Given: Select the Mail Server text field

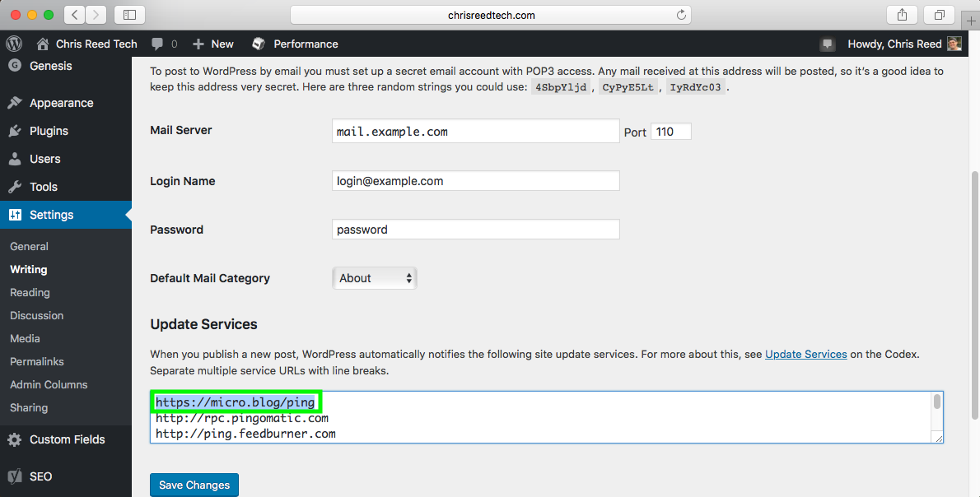Looking at the screenshot, I should 475,130.
